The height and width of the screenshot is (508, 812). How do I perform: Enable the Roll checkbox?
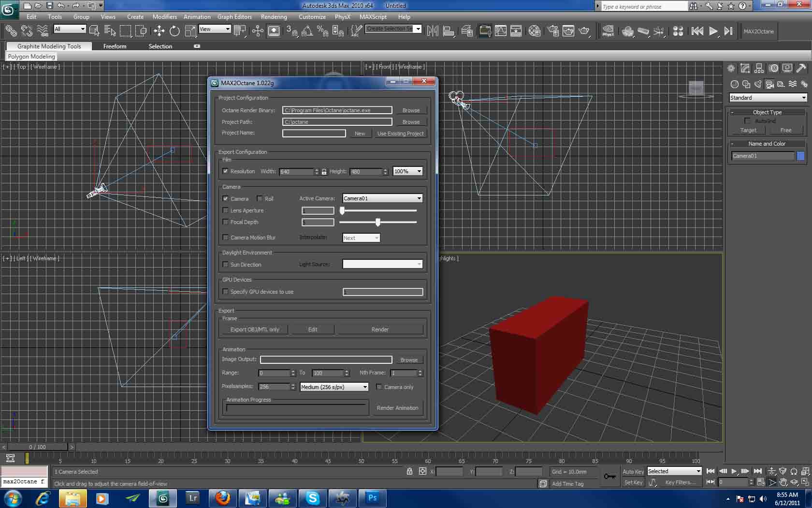pyautogui.click(x=260, y=198)
